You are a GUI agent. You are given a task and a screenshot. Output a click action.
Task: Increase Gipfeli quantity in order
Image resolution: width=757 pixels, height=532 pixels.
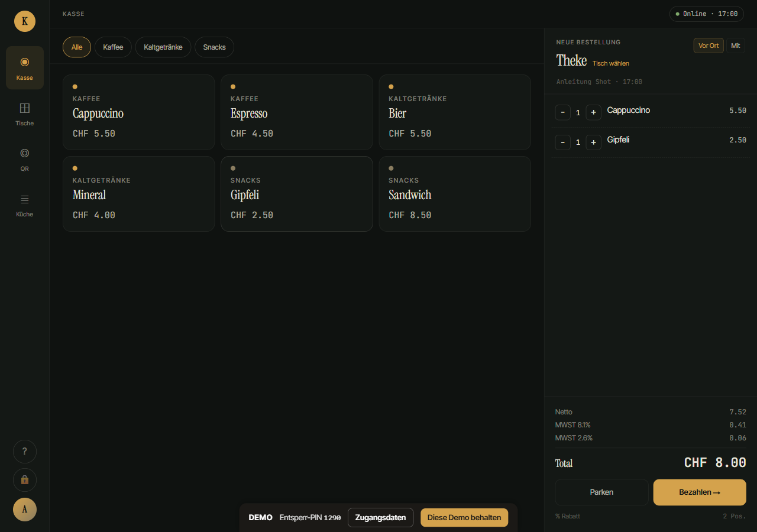click(x=593, y=142)
